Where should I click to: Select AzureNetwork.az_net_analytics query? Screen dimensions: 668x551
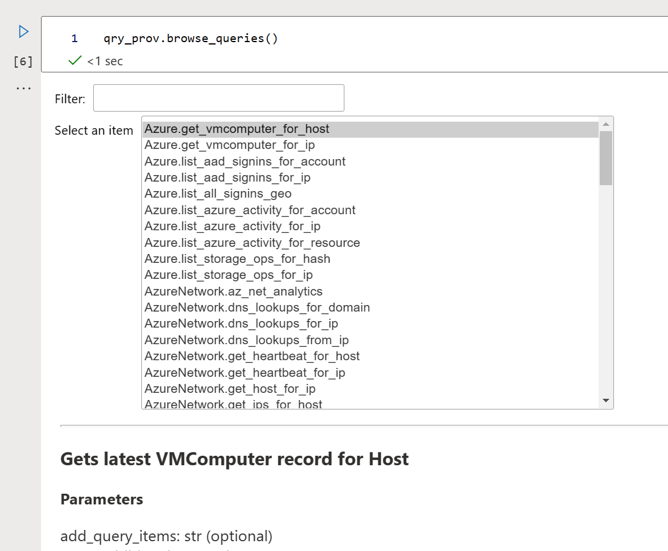[233, 291]
